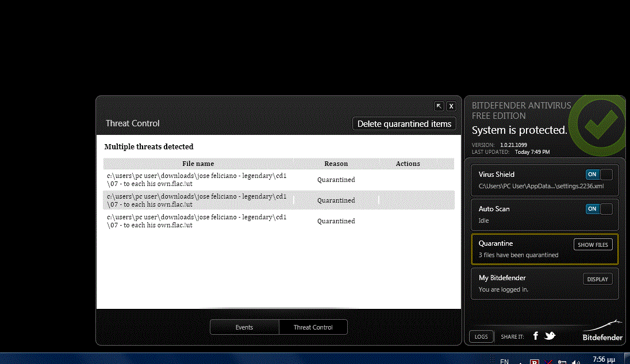The height and width of the screenshot is (364, 630).
Task: Click SHOW FILES in Quarantine section
Action: click(x=593, y=245)
